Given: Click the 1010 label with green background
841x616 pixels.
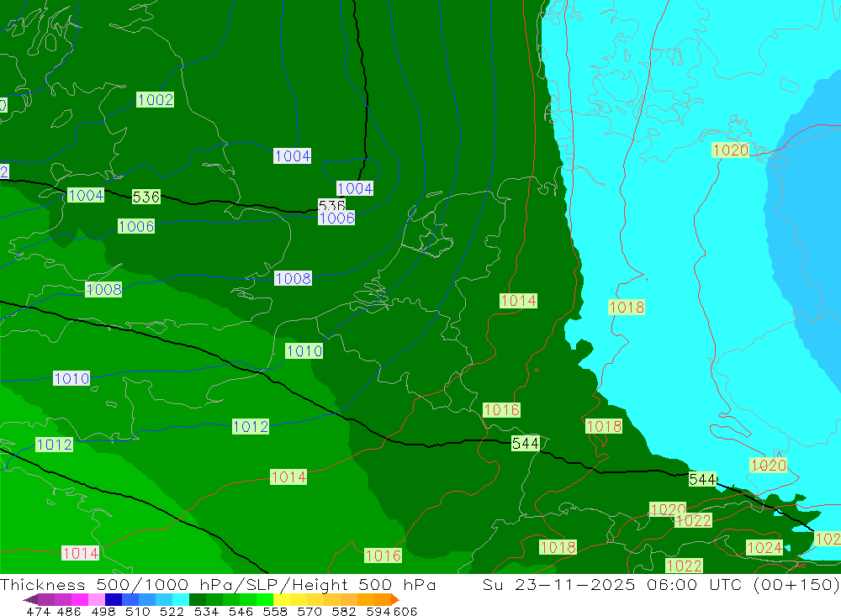Looking at the screenshot, I should [304, 350].
